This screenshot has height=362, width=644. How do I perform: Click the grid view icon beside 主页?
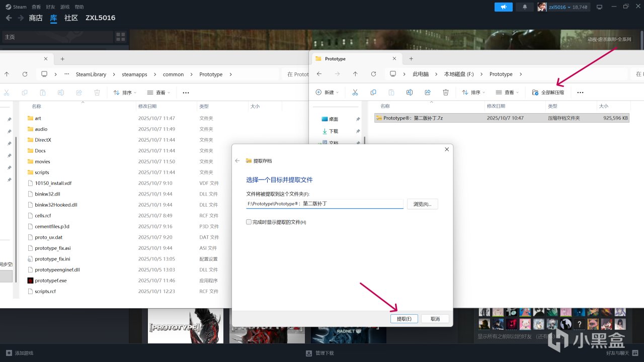coord(121,37)
